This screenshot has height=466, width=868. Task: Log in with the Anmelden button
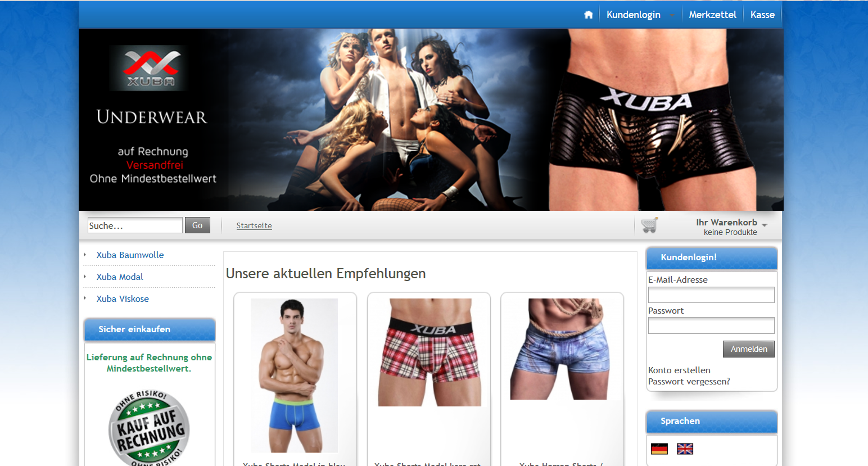pos(749,349)
